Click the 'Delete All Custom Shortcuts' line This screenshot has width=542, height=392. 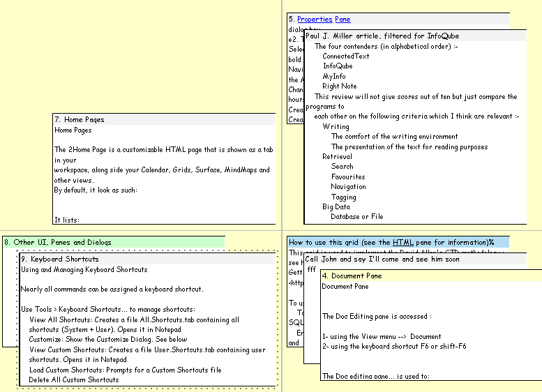74,379
